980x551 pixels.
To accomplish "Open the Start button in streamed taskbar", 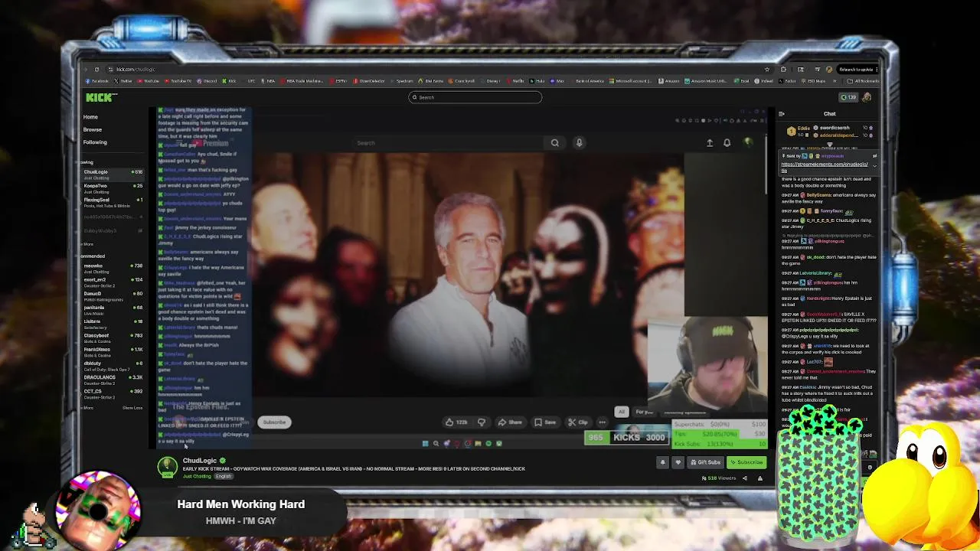I will 425,444.
